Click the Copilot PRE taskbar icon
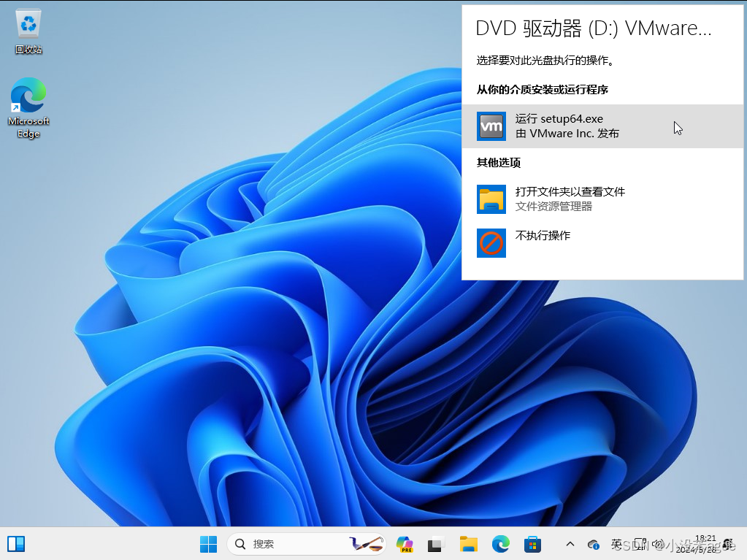Viewport: 747px width, 560px height. (x=404, y=544)
